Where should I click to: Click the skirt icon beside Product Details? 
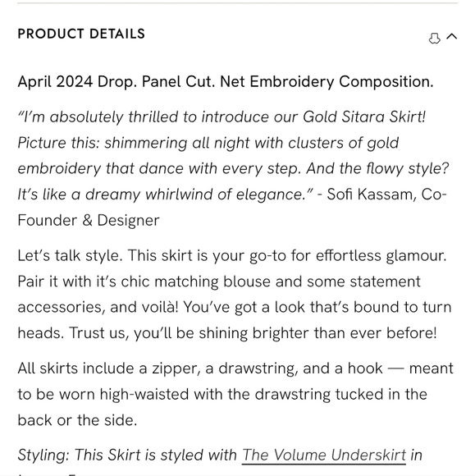[434, 39]
